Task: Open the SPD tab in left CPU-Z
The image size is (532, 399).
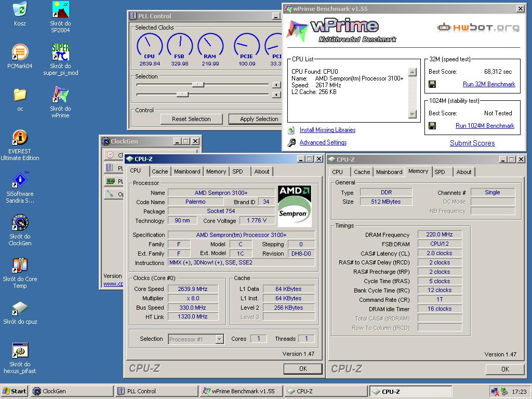Action: tap(237, 171)
